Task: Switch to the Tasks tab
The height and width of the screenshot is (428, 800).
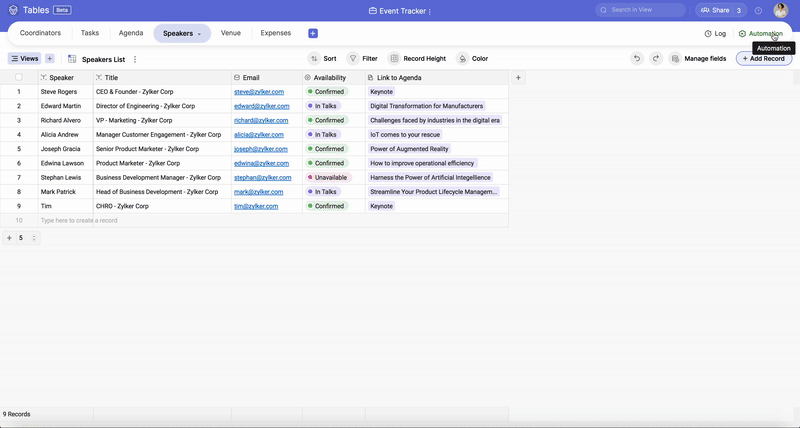Action: (90, 33)
